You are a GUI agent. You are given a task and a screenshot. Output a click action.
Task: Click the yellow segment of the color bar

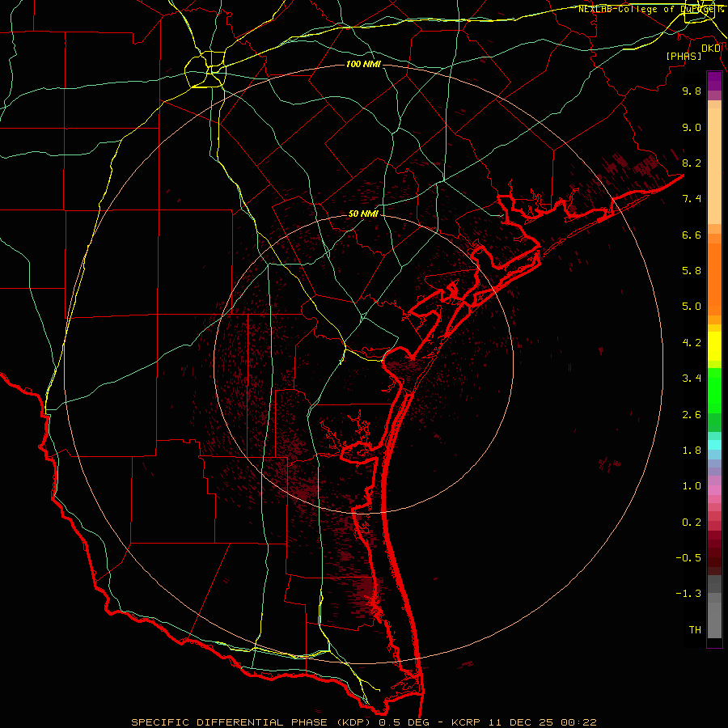pyautogui.click(x=714, y=346)
